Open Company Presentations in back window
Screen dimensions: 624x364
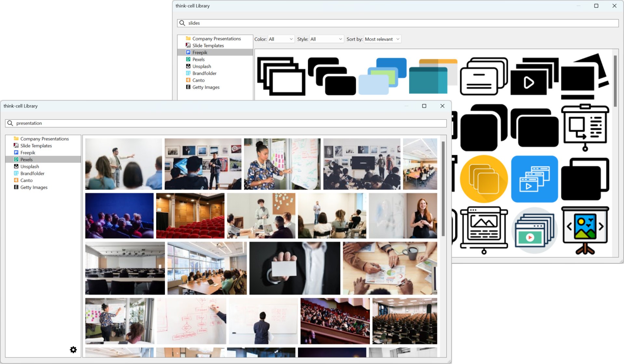[215, 39]
